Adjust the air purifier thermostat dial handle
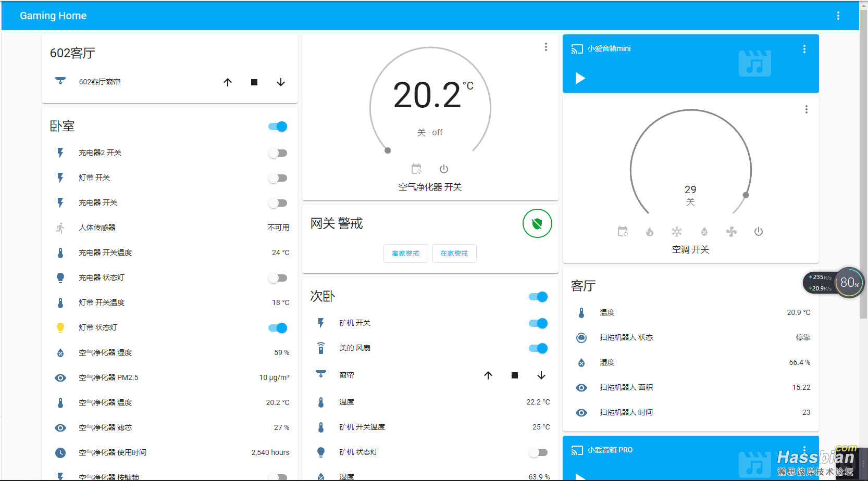The height and width of the screenshot is (481, 868). click(x=388, y=150)
